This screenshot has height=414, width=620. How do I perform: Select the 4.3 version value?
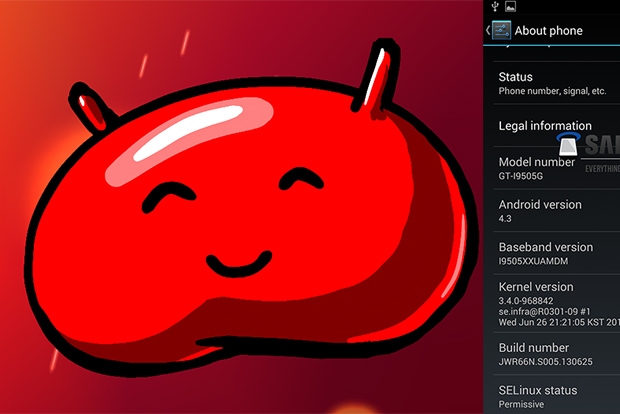[x=505, y=218]
